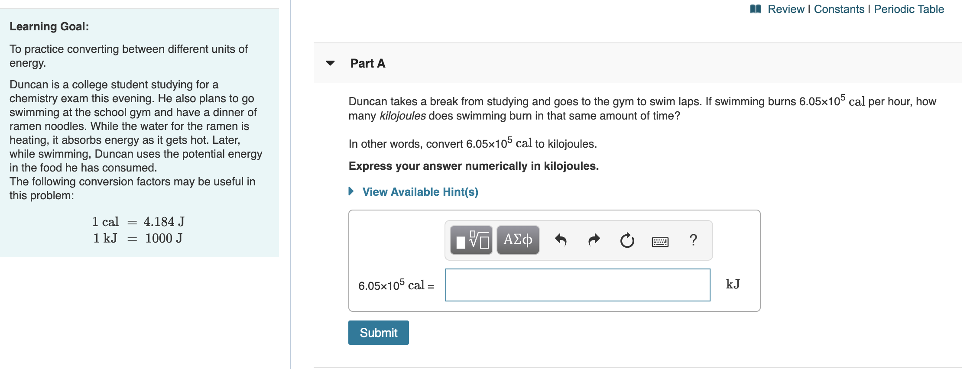Click the question mark help icon

click(x=693, y=240)
